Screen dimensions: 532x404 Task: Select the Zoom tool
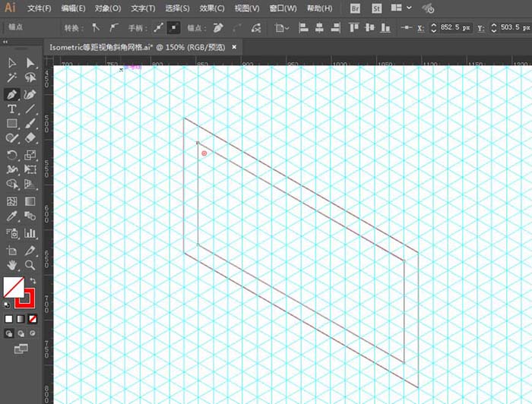(x=30, y=265)
